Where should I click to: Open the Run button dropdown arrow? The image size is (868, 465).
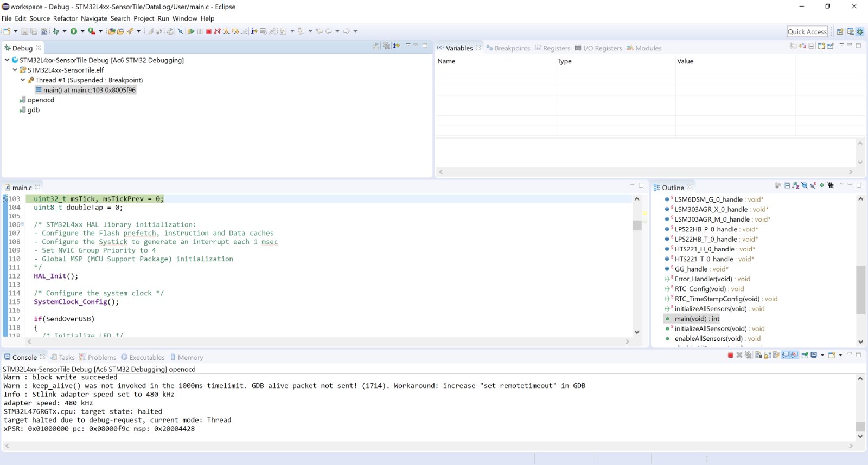click(x=82, y=31)
